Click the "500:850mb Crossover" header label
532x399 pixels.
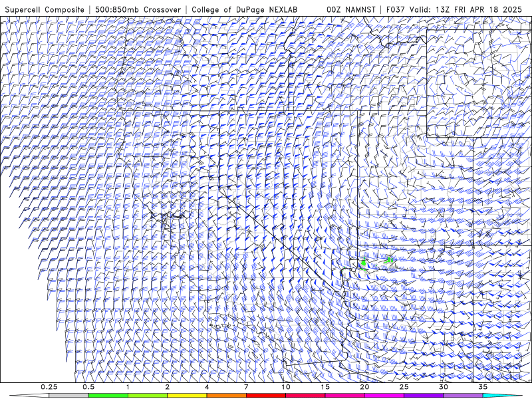(138, 10)
